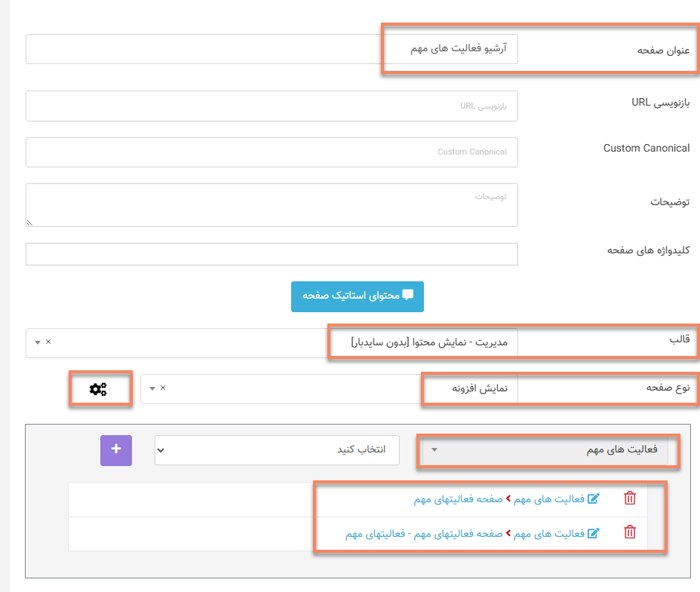The width and height of the screenshot is (700, 592).
Task: Click the کلیدواژه های صفحه keywords field
Action: 272,254
